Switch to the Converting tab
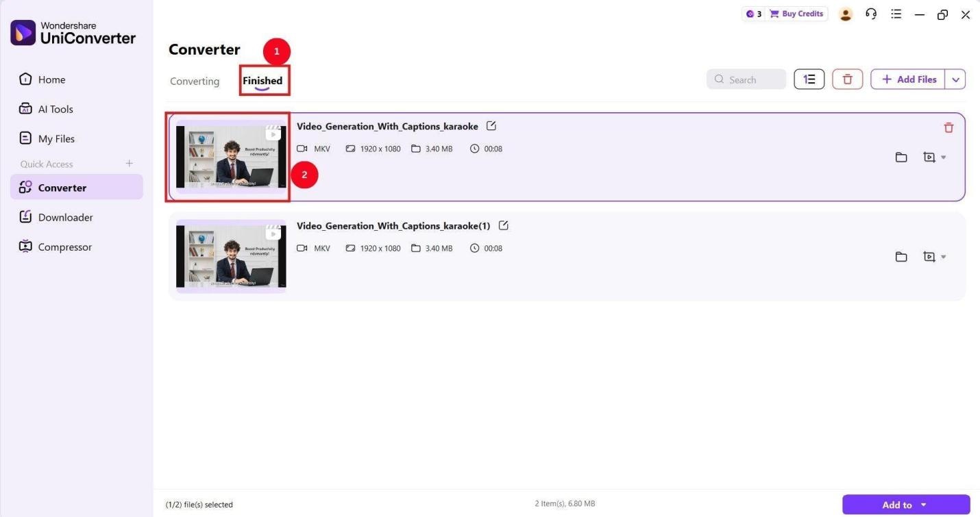This screenshot has height=517, width=980. (195, 81)
